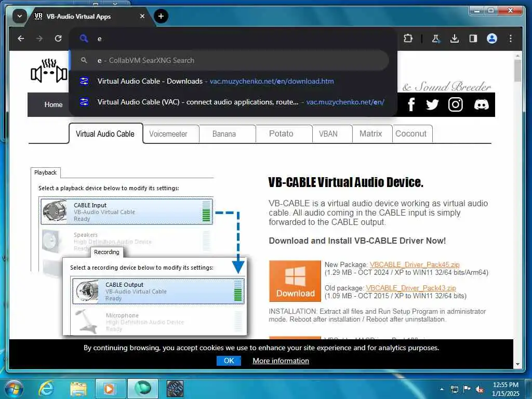This screenshot has height=399, width=532.
Task: Accept cookies with OK button
Action: 229,361
